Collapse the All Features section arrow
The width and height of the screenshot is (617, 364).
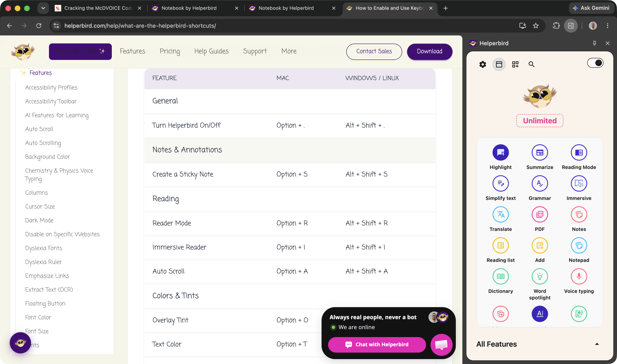[x=597, y=344]
